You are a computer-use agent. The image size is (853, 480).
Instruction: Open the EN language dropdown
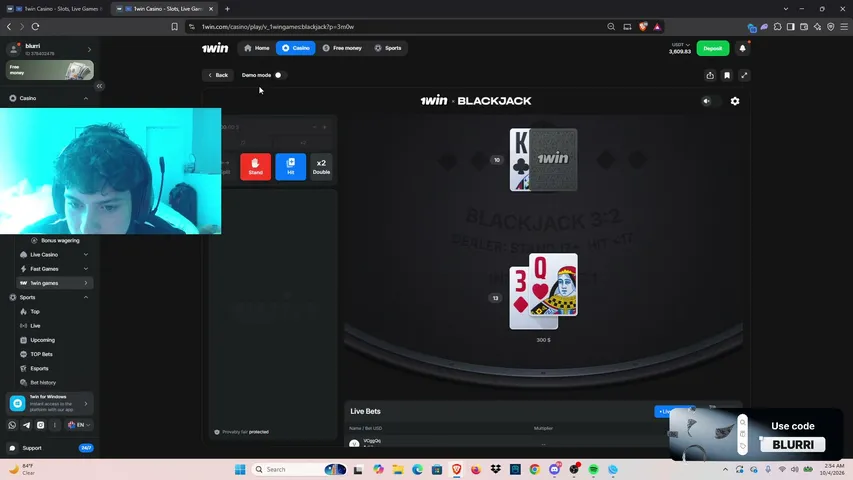tap(79, 425)
